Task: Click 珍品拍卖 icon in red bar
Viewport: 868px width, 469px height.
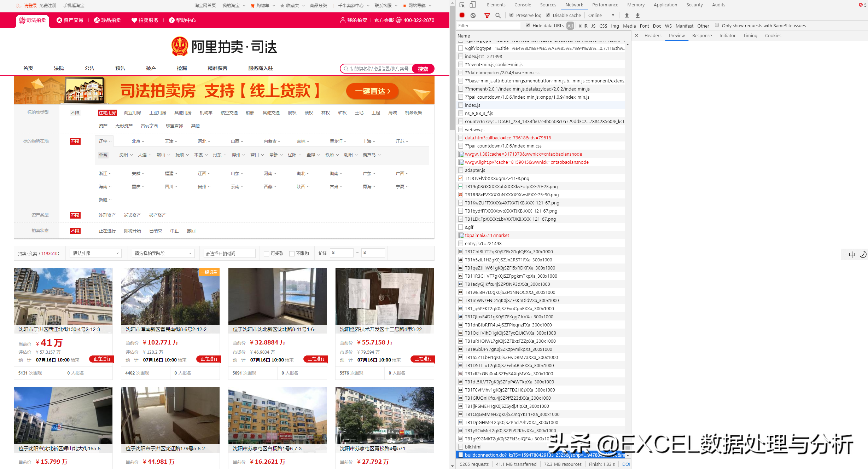Action: [x=97, y=20]
